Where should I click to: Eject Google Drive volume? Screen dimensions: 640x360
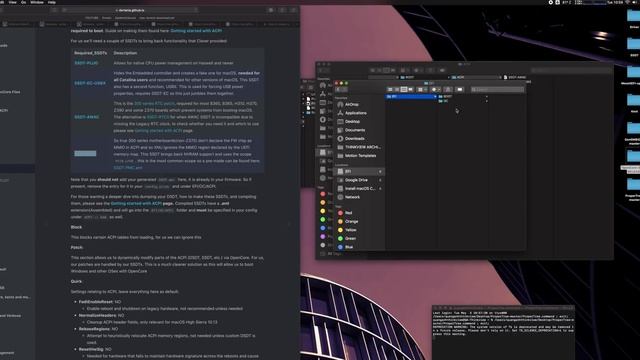pyautogui.click(x=380, y=180)
